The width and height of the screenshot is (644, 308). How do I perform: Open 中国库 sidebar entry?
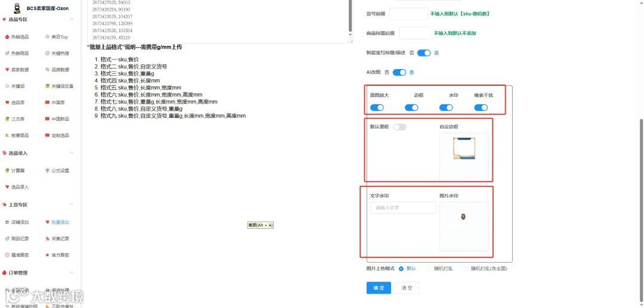55,102
